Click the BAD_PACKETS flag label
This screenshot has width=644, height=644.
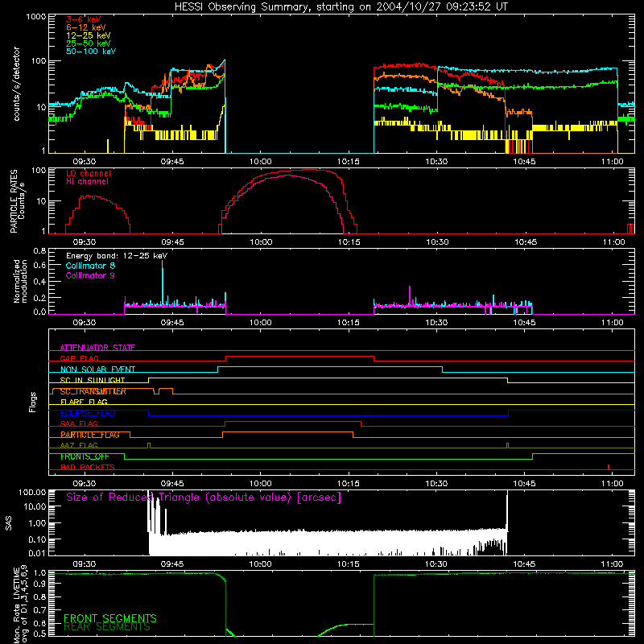pos(88,467)
